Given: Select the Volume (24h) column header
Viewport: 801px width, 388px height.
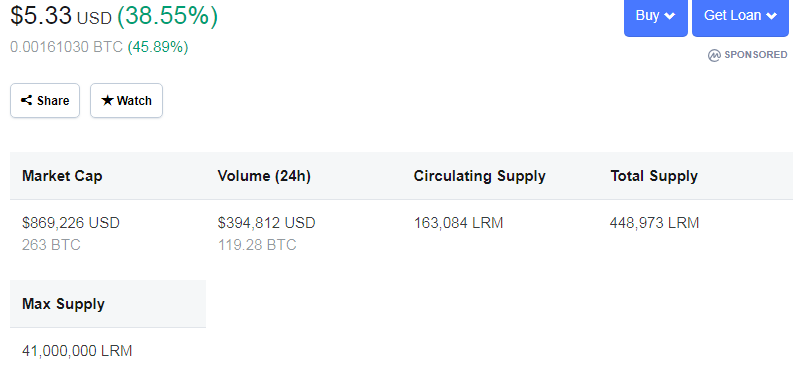Looking at the screenshot, I should [x=264, y=176].
